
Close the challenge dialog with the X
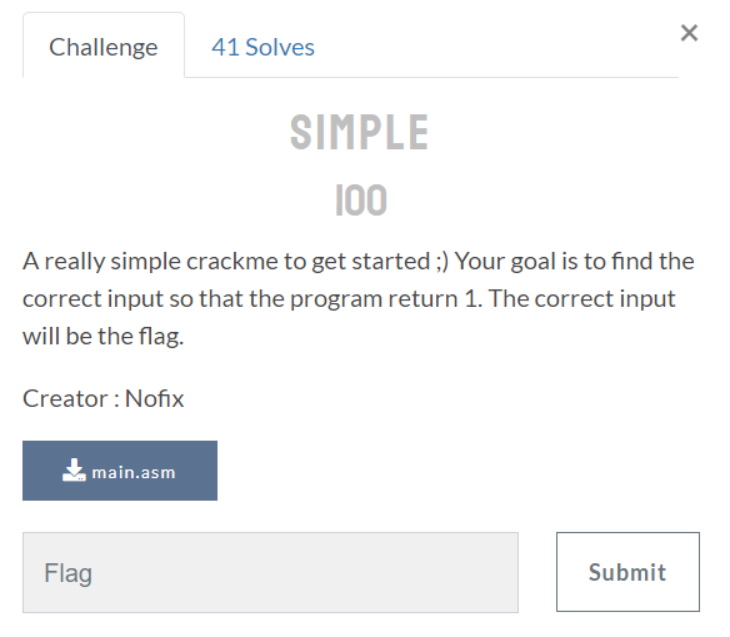click(689, 33)
